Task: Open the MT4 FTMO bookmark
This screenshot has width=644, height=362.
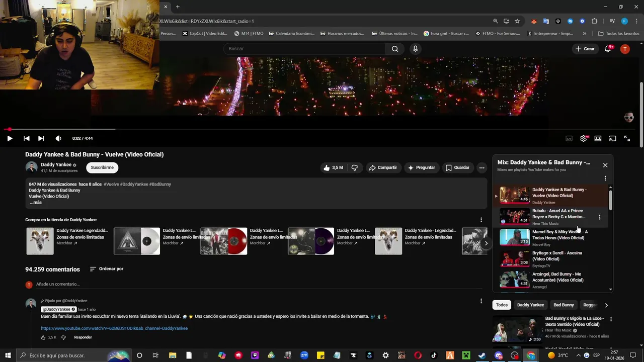Action: coord(249,34)
